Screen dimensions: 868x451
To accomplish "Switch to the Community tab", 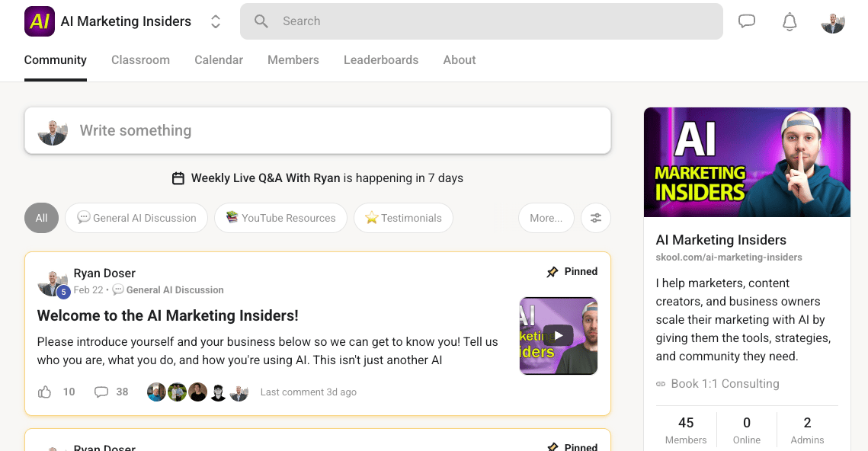I will [x=56, y=59].
